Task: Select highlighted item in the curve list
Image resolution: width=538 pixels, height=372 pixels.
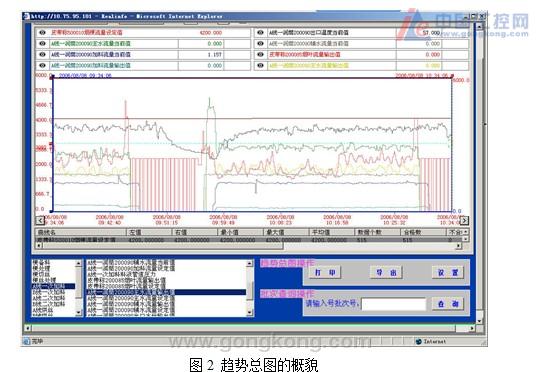Action: (x=166, y=292)
